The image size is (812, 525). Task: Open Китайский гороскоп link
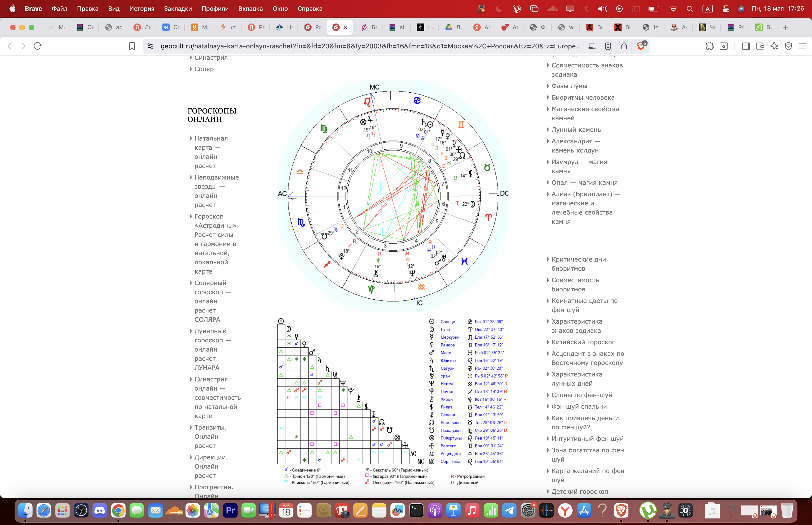click(583, 342)
